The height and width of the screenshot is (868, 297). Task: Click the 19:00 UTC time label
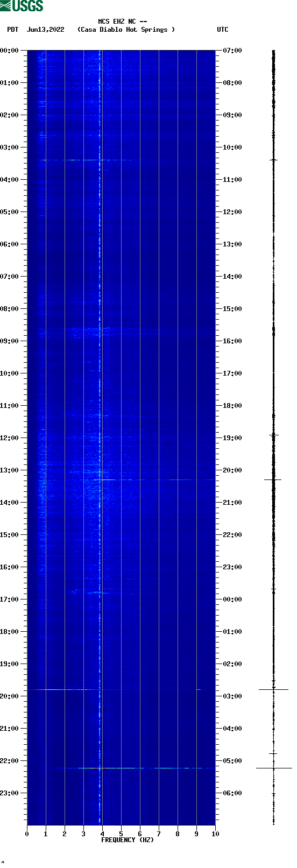coord(232,438)
